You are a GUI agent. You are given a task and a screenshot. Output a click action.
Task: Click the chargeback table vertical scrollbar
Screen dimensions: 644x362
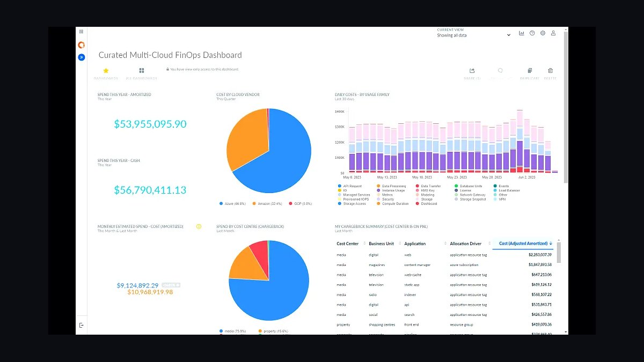559,252
